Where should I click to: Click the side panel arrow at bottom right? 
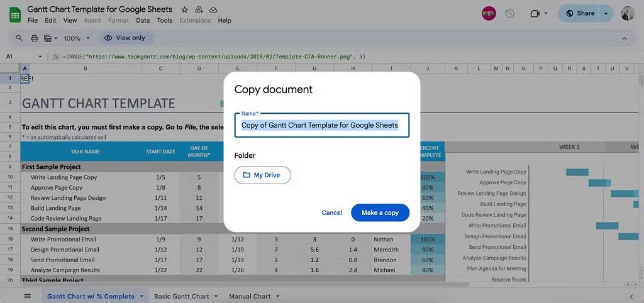point(631,296)
